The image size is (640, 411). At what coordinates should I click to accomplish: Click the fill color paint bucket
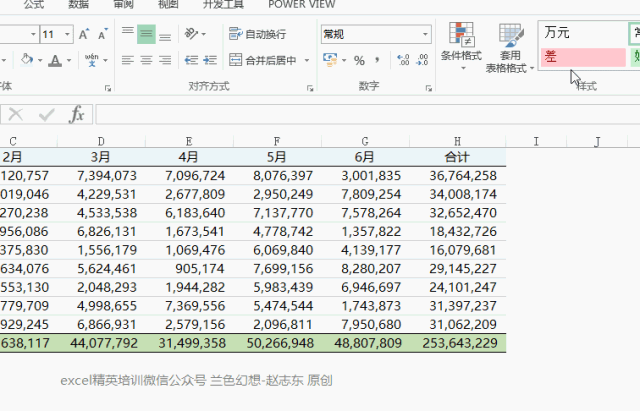coord(26,60)
